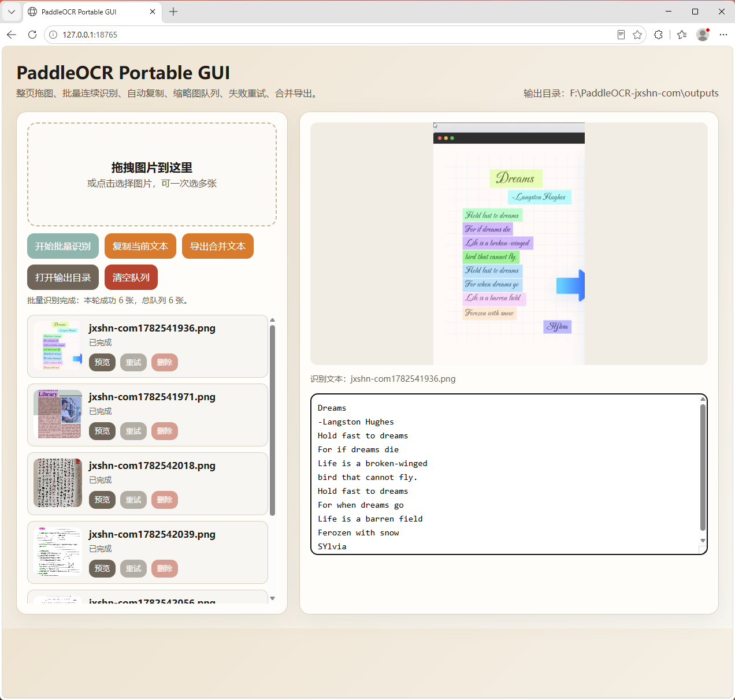
Task: Open immersive reader icon
Action: point(621,35)
